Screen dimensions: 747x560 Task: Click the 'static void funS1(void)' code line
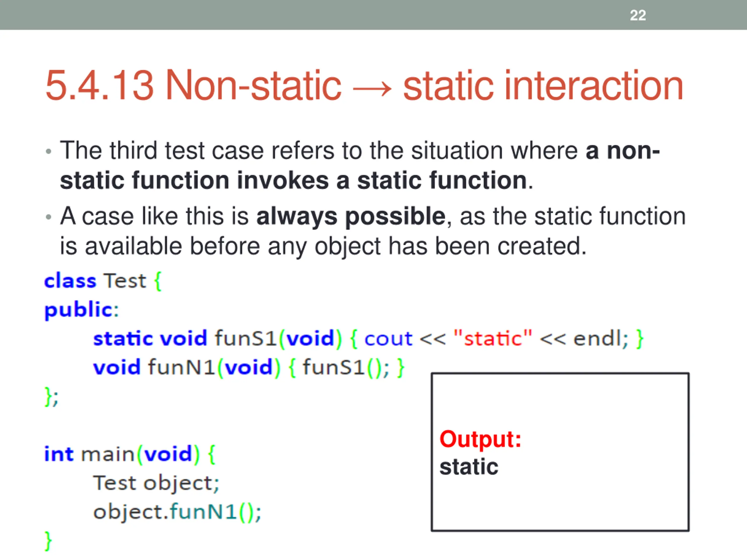click(x=369, y=339)
